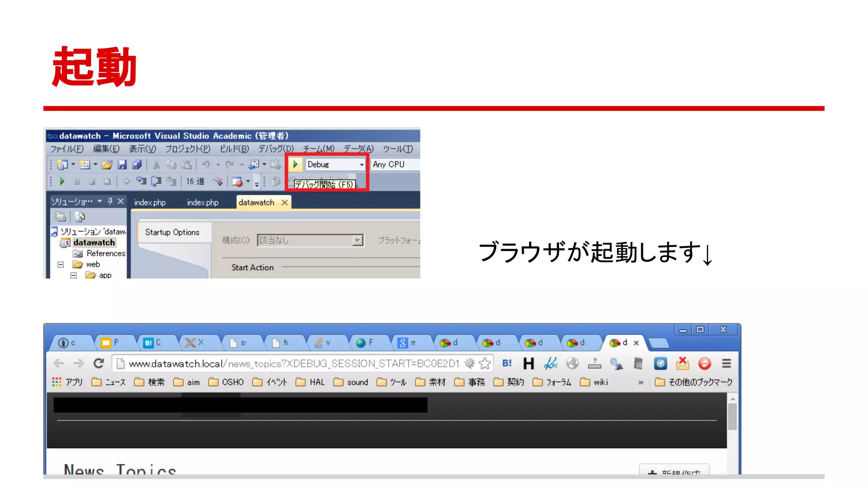Click the Step Over icon in debug toolbar
This screenshot has width=868, height=488.
(156, 182)
